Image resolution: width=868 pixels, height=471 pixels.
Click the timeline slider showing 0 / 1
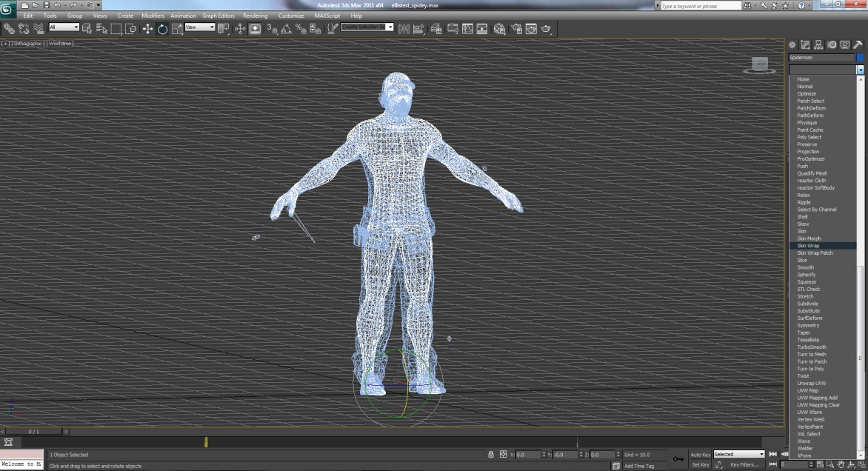pyautogui.click(x=34, y=431)
